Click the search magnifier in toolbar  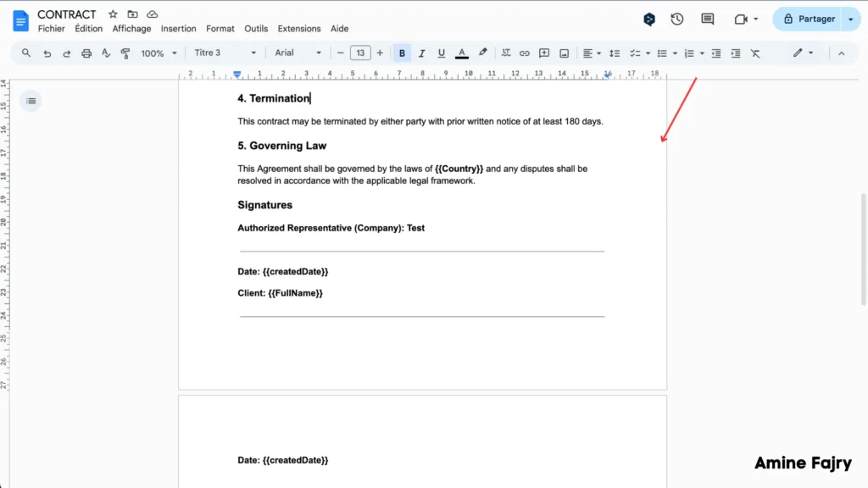26,53
